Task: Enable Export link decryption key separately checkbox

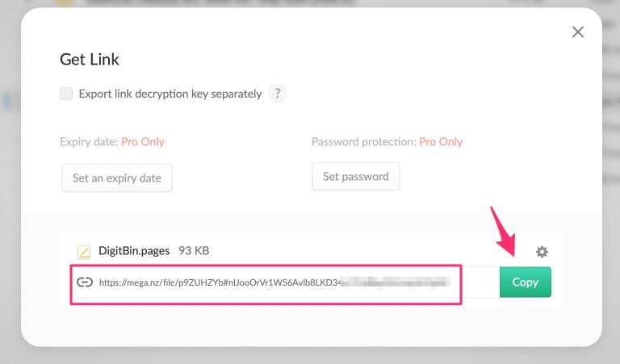Action: [66, 94]
